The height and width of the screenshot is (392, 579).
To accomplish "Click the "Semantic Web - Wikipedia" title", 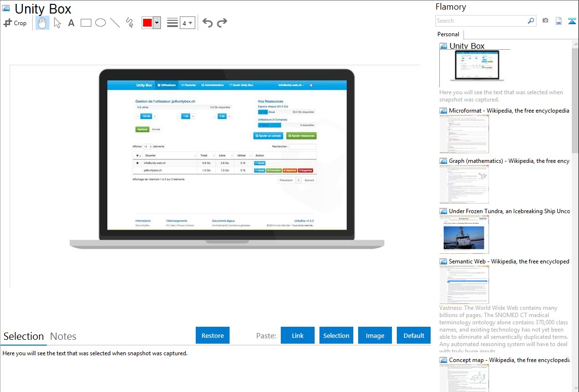I will pos(509,261).
